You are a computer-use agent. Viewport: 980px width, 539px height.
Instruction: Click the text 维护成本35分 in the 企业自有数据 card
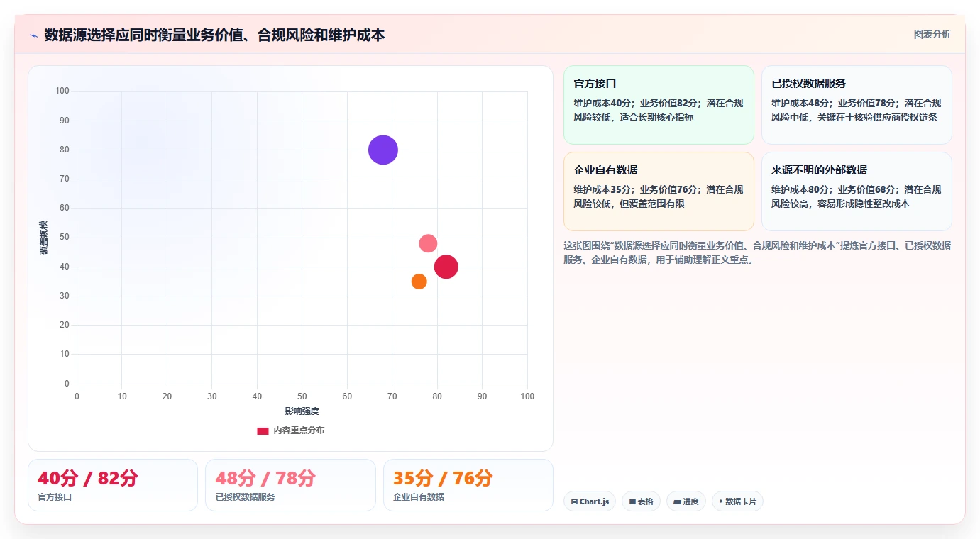point(602,189)
